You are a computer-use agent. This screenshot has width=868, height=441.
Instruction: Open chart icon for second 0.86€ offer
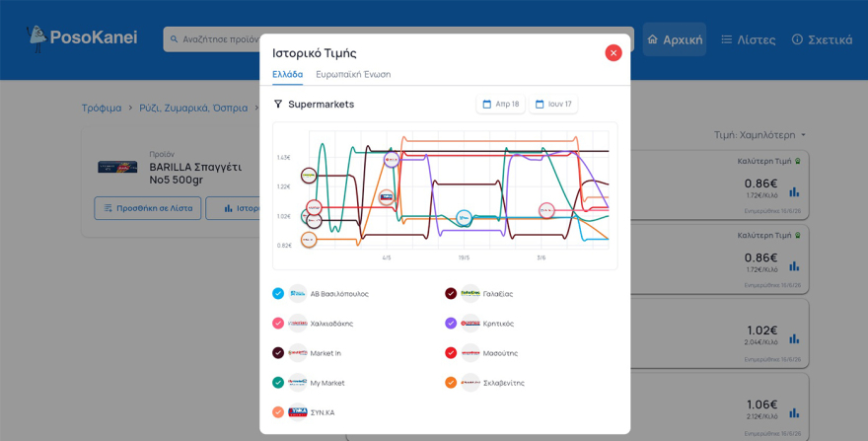pyautogui.click(x=794, y=266)
